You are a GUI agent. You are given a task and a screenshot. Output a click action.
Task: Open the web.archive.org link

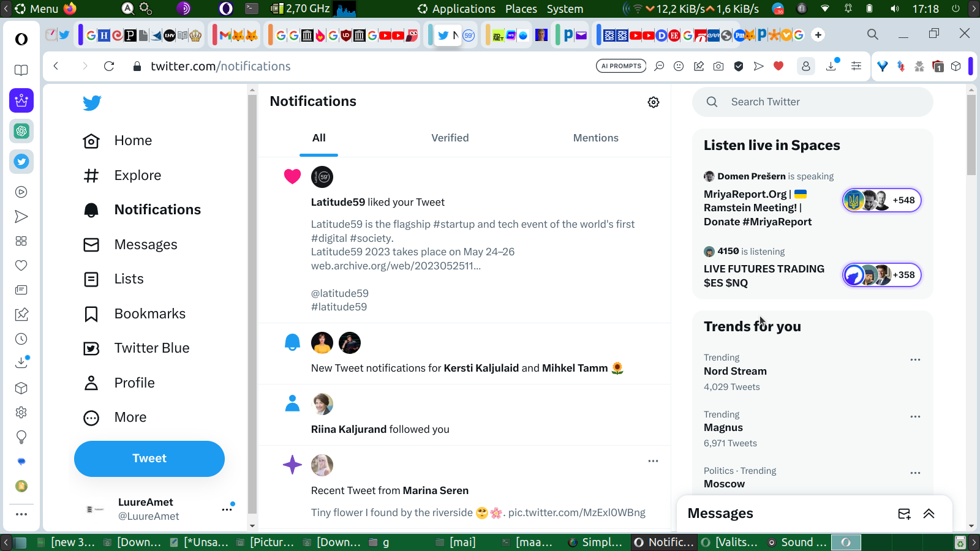point(396,266)
